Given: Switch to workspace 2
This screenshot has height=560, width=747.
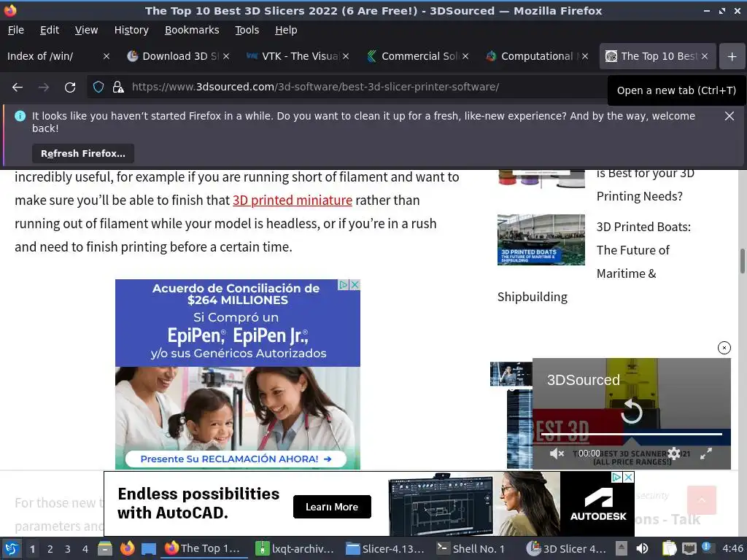Looking at the screenshot, I should coord(50,549).
